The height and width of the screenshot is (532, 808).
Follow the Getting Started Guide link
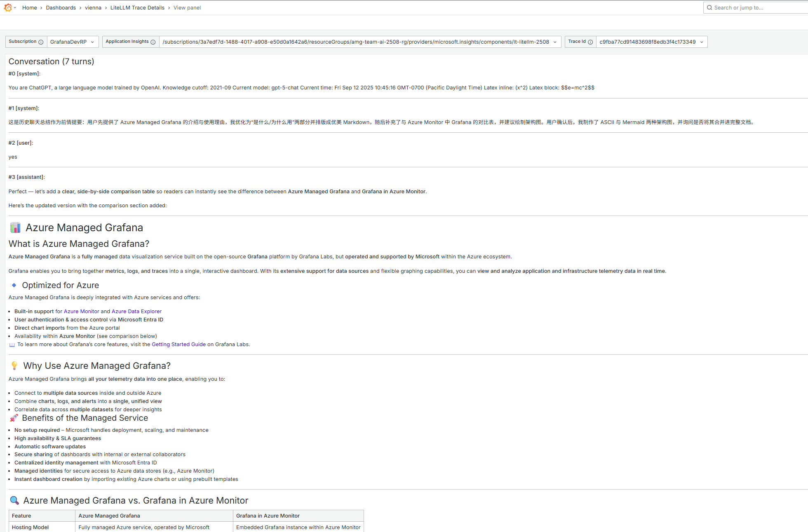pos(179,345)
